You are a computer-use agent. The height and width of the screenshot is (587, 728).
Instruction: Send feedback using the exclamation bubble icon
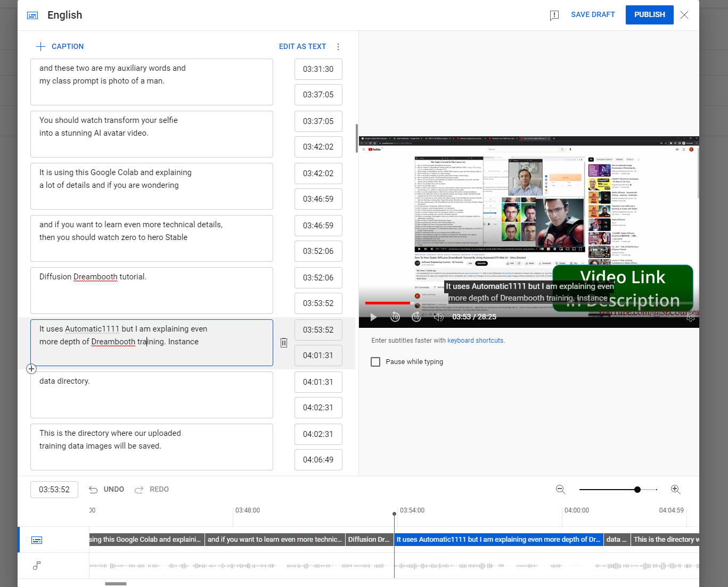point(554,15)
